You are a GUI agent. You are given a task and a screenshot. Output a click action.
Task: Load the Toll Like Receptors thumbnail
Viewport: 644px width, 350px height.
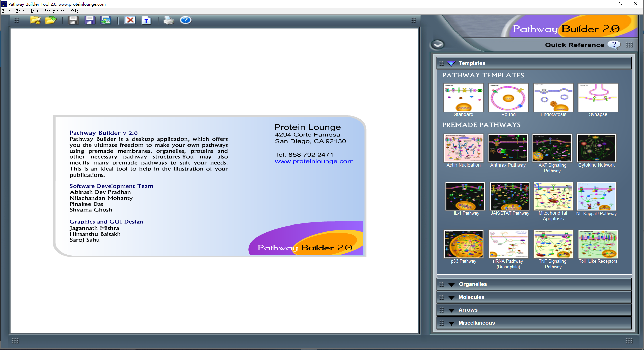(x=598, y=244)
